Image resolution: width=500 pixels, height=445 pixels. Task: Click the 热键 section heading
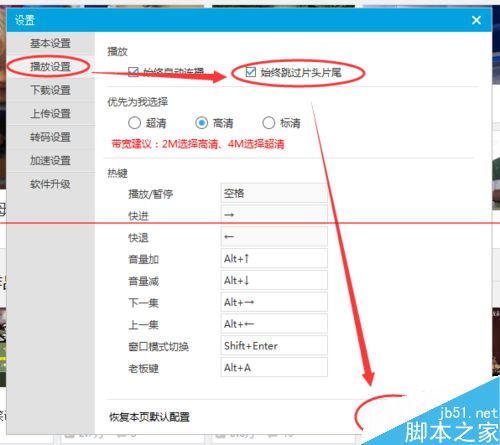117,173
